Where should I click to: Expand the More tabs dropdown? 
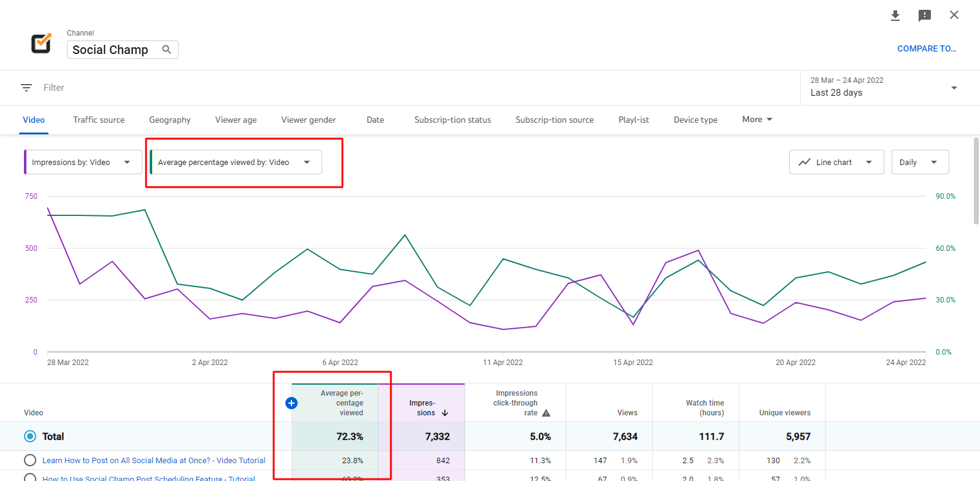757,120
